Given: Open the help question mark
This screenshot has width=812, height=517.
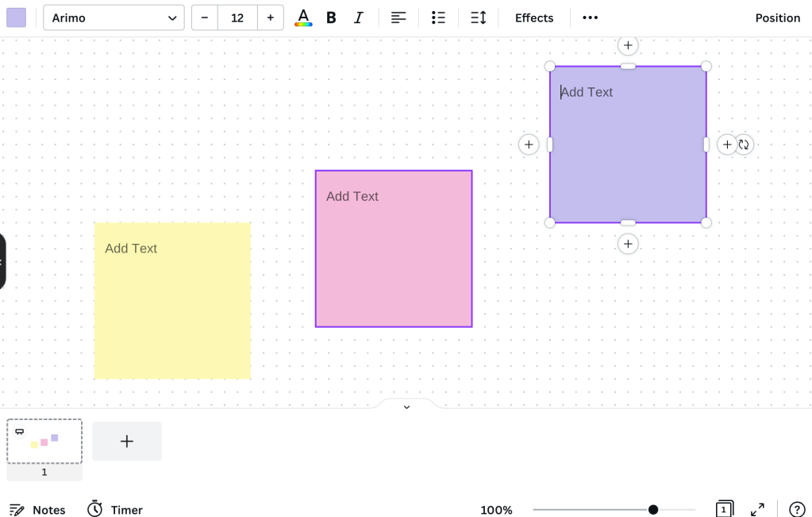Looking at the screenshot, I should coord(797,509).
